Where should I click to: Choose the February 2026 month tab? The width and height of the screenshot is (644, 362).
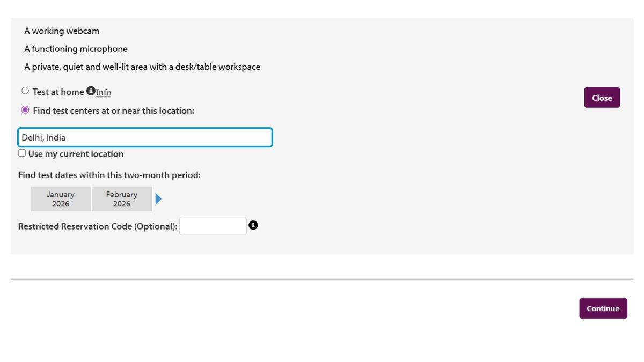click(122, 199)
